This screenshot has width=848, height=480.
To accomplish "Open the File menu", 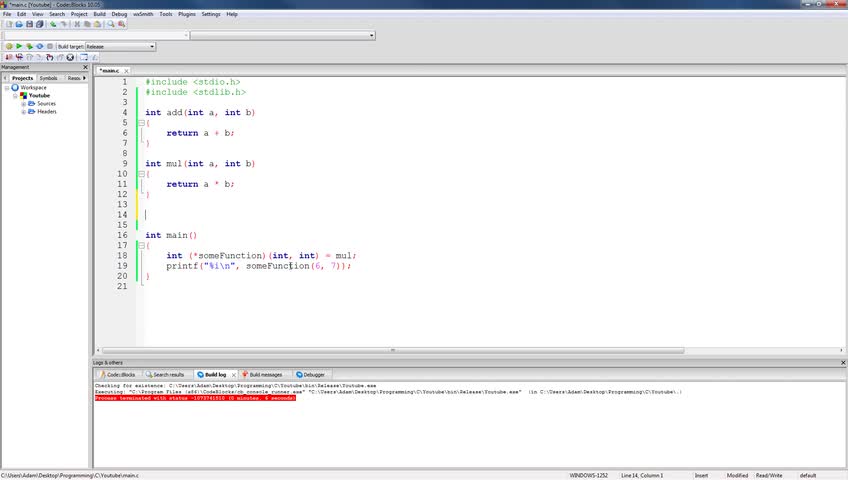I will tap(7, 14).
